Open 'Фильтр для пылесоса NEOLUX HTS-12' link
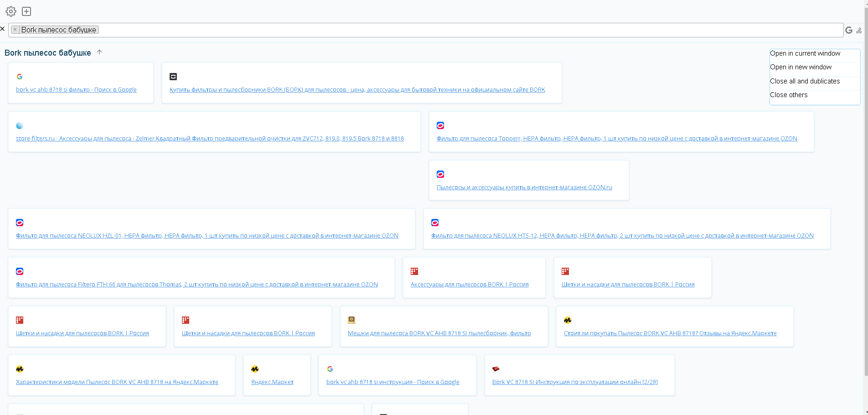The image size is (868, 415). (x=622, y=236)
